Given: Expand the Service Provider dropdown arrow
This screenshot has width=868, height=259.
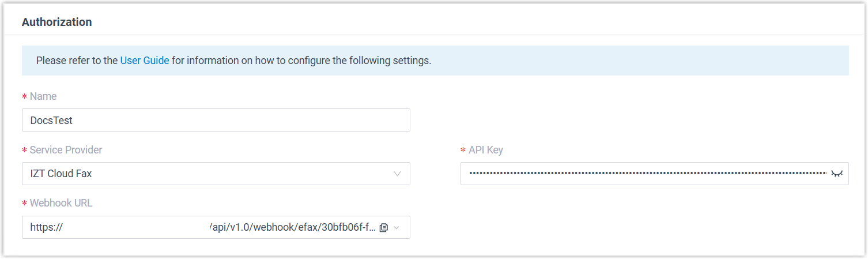Looking at the screenshot, I should (397, 174).
